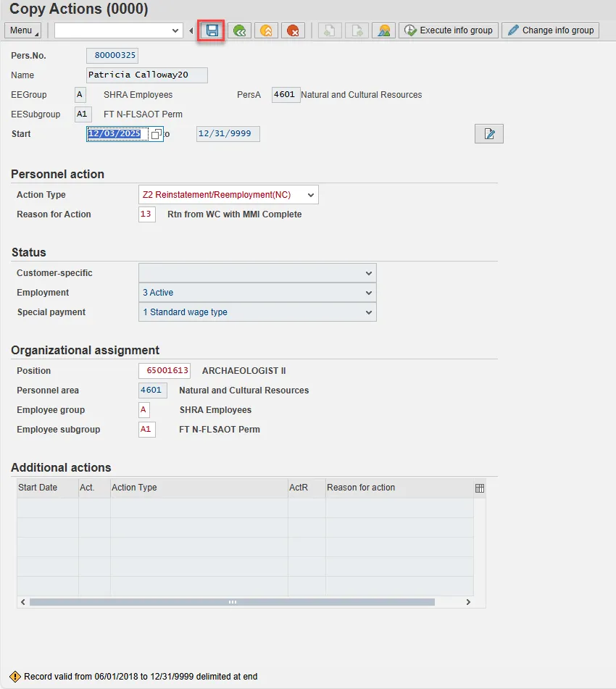Open the date picker on Start field

(156, 135)
